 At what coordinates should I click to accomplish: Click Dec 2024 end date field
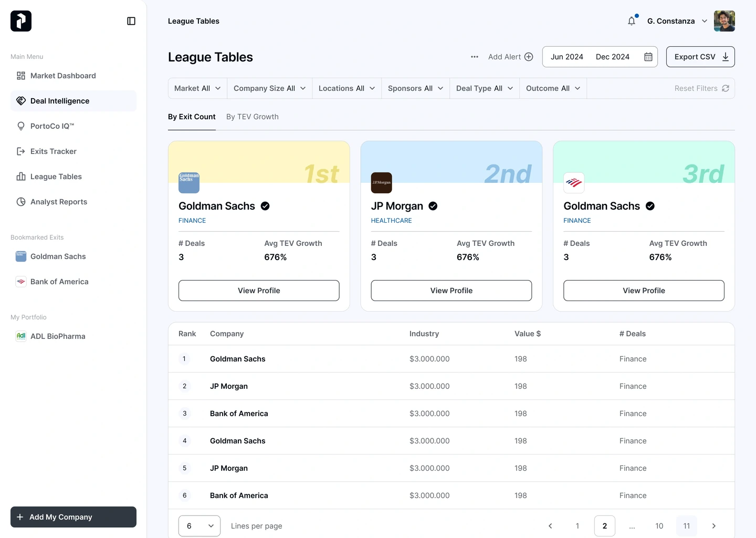[613, 57]
